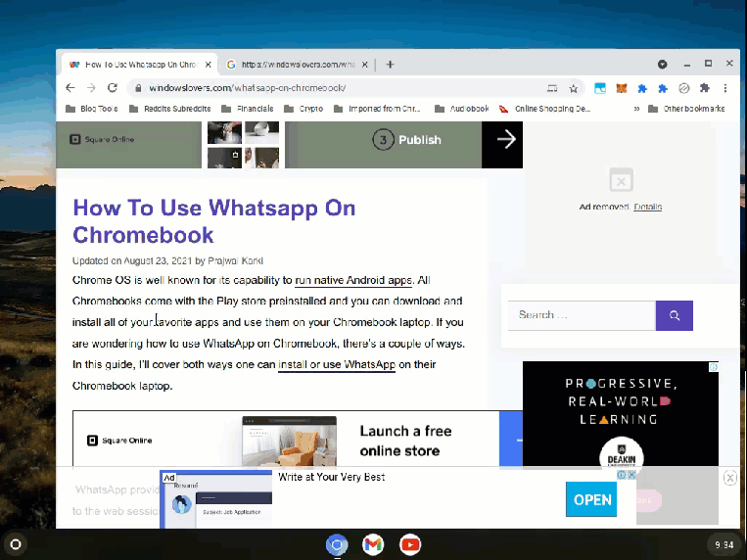The height and width of the screenshot is (560, 747).
Task: Open the profile dropdown circle in title bar
Action: pyautogui.click(x=662, y=65)
